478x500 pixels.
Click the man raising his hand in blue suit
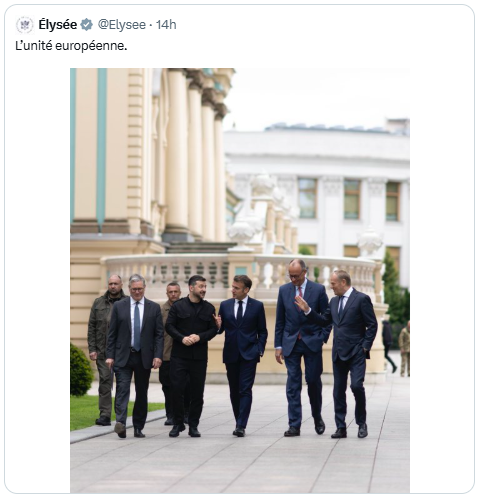click(x=300, y=347)
